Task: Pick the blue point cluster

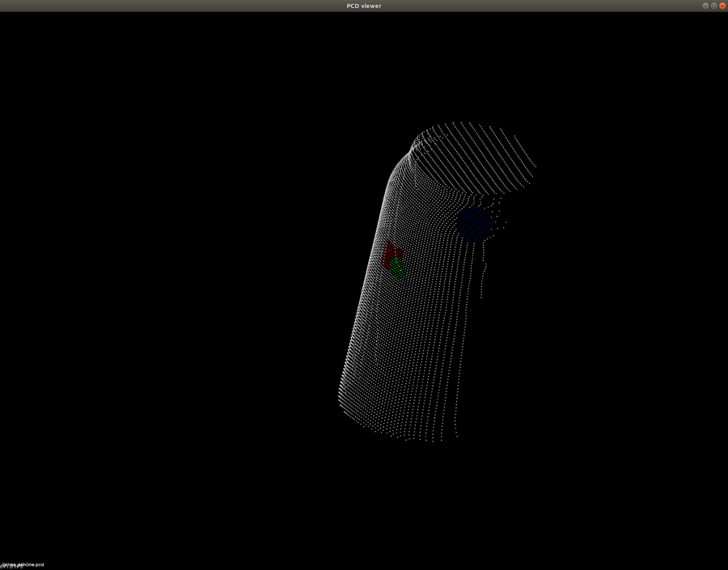Action: [x=472, y=223]
